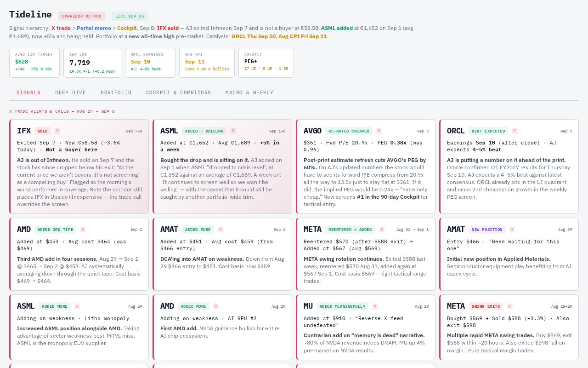Screen dimensions: 588x368
Task: Click the New Position badge on AMAT
Action: tap(487, 230)
